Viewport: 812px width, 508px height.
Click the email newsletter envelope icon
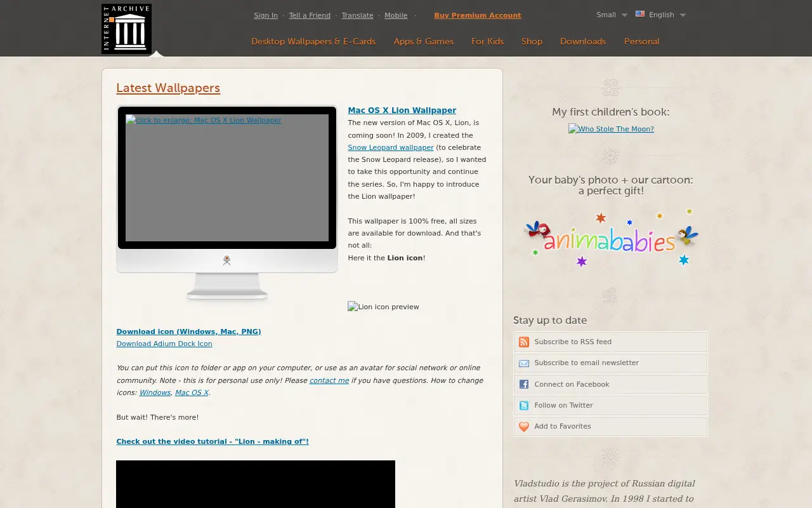point(524,363)
